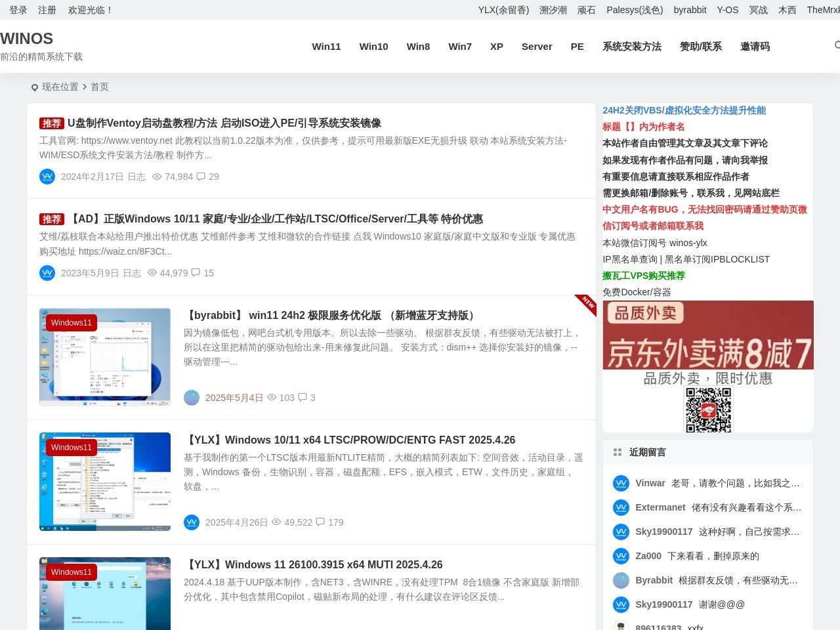Viewport: 840px width, 630px height.
Task: Click Za000's avatar in recent comments
Action: (x=621, y=556)
